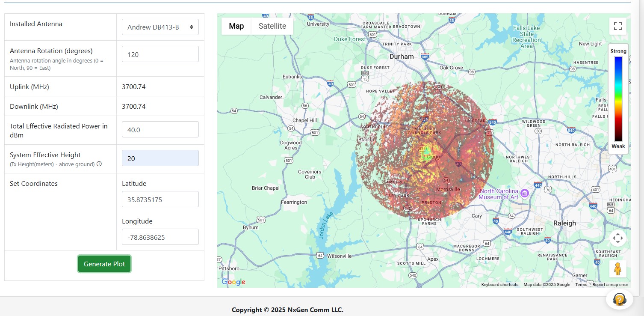This screenshot has width=644, height=316.
Task: Click the Pittsboro label on map
Action: (229, 268)
